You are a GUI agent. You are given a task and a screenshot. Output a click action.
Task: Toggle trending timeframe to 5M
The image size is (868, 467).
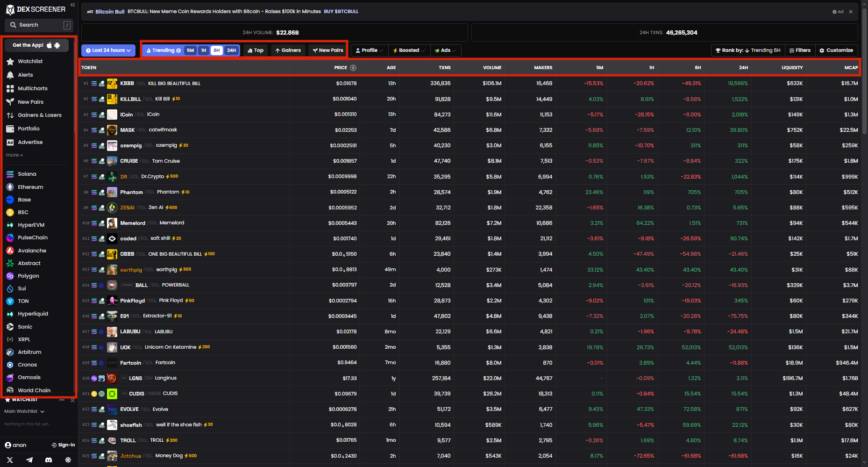190,50
